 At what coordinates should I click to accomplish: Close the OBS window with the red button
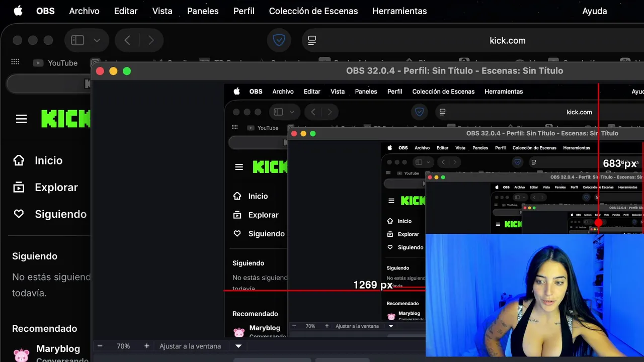tap(100, 71)
